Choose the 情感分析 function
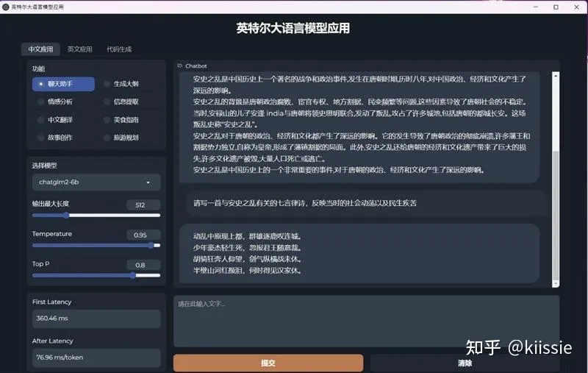The width and height of the screenshot is (588, 373). [56, 102]
